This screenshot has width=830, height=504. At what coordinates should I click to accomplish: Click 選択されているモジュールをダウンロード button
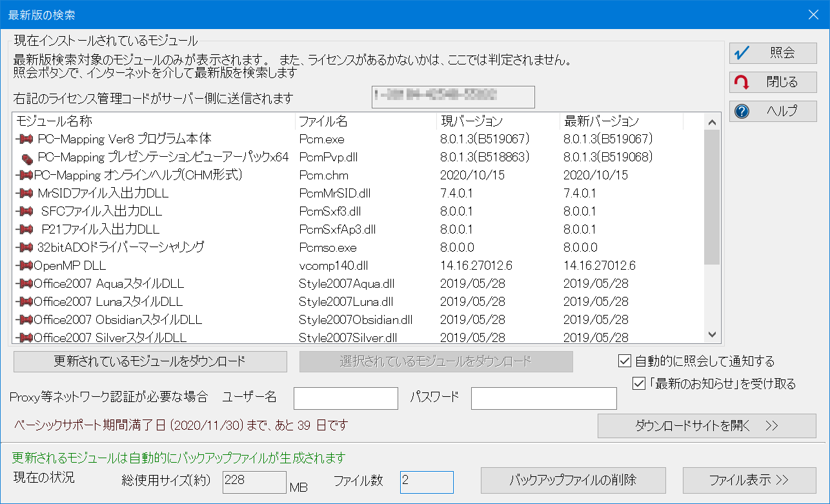coord(436,361)
